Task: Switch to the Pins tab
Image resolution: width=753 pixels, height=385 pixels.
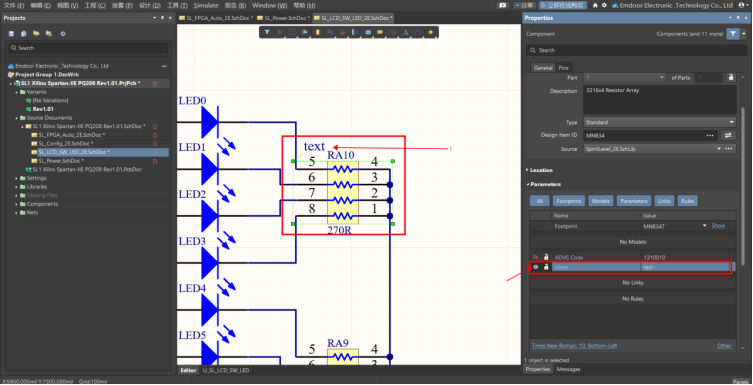Action: (563, 68)
